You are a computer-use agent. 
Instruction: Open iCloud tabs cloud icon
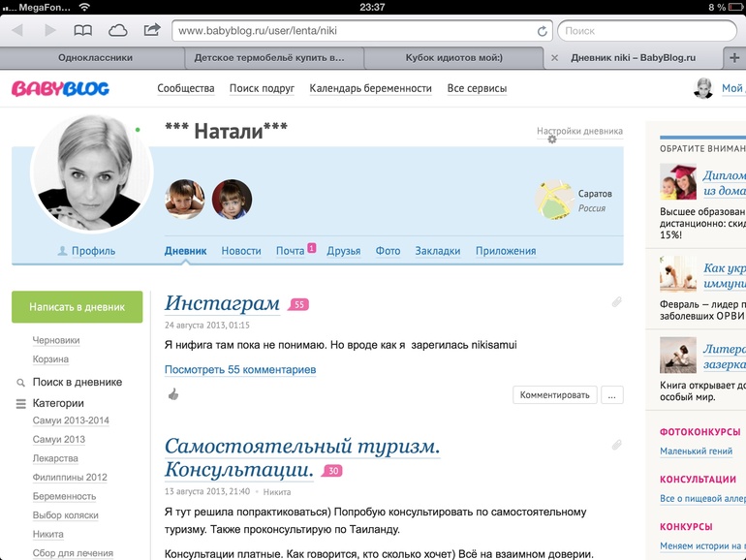click(x=117, y=31)
